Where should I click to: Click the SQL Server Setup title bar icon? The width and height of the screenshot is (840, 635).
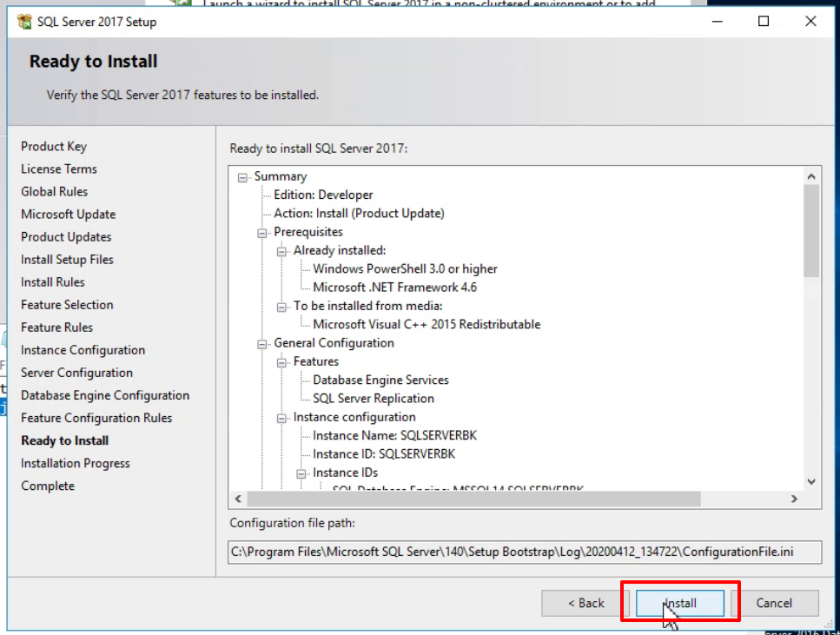pyautogui.click(x=24, y=22)
